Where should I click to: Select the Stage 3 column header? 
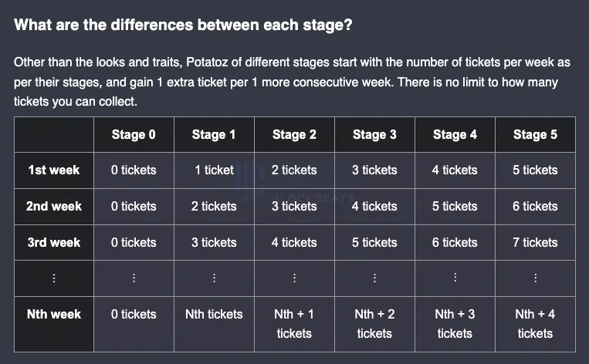pos(374,134)
